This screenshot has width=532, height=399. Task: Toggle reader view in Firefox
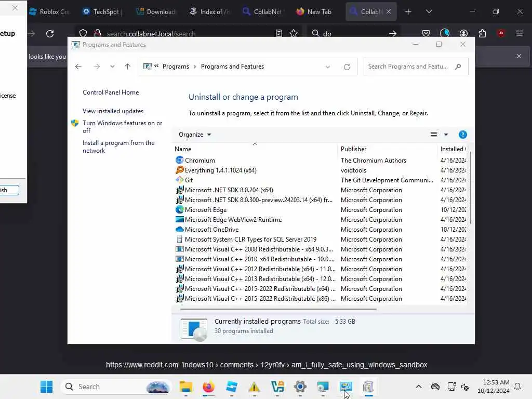tap(279, 33)
